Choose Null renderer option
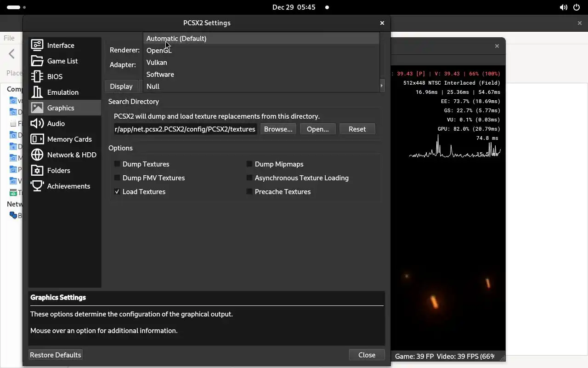588x368 pixels. click(261, 86)
